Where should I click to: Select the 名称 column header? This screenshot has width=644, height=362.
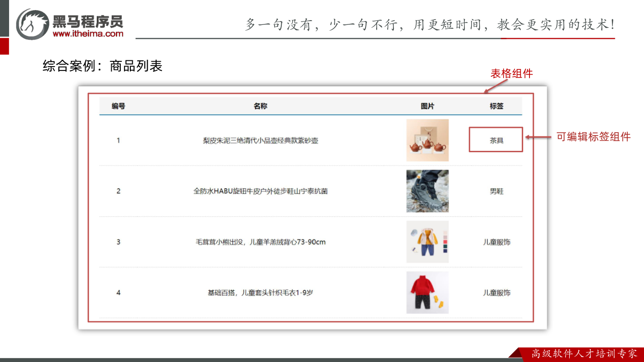coord(261,106)
